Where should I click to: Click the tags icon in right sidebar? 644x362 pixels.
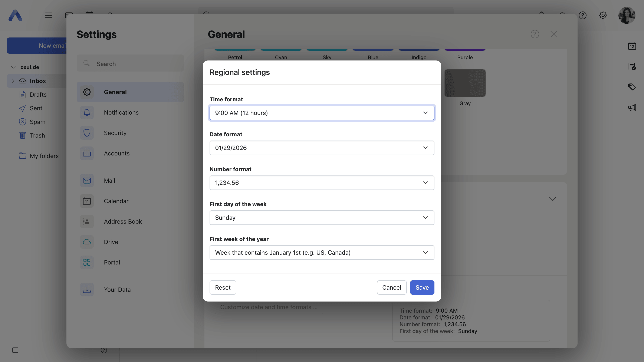click(x=632, y=87)
